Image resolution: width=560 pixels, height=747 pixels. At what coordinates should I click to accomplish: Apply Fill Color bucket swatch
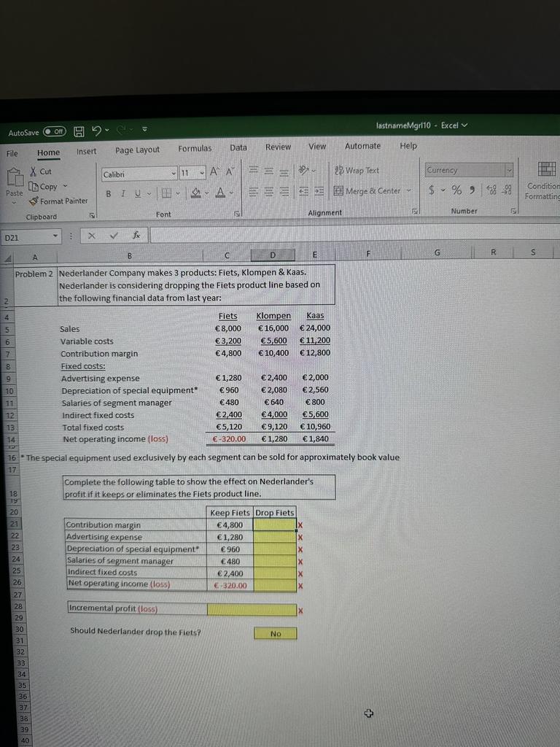195,193
